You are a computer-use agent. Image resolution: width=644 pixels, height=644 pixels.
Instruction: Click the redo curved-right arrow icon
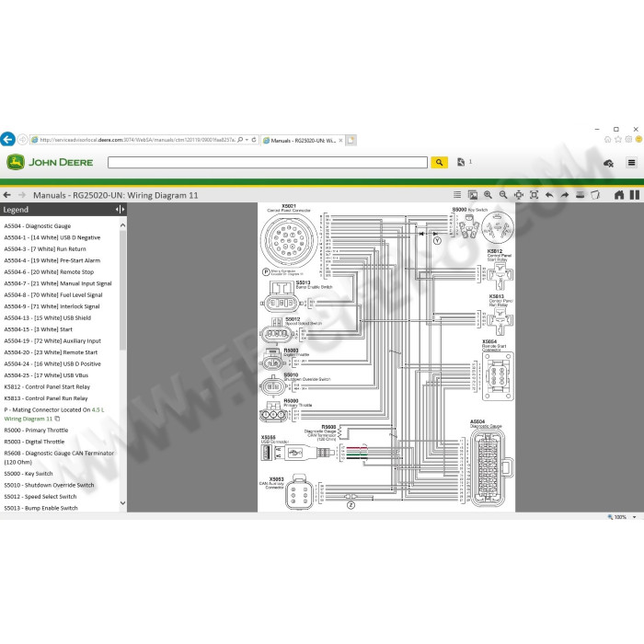pyautogui.click(x=565, y=195)
